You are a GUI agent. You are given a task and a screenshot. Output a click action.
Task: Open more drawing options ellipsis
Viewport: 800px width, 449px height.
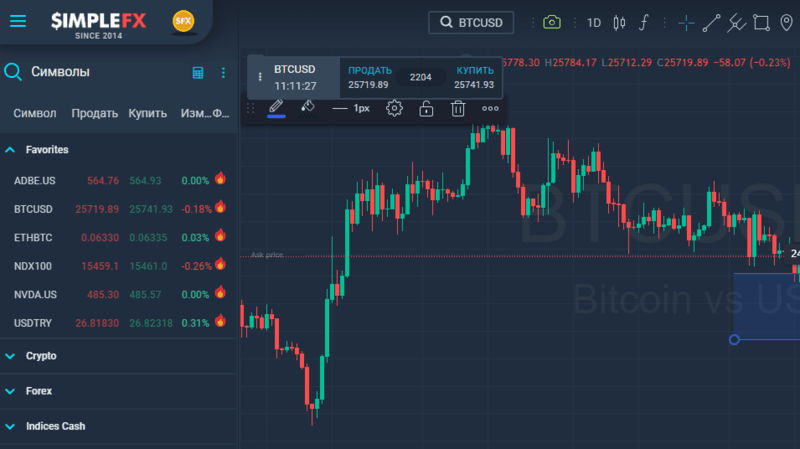tap(490, 108)
